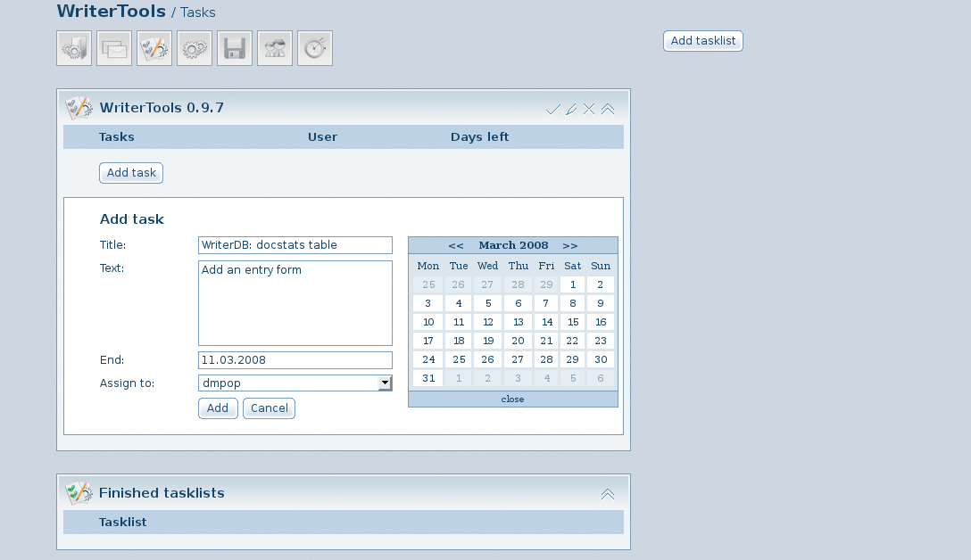This screenshot has height=560, width=971.
Task: Click the greyed-out 29 of February
Action: tap(546, 284)
